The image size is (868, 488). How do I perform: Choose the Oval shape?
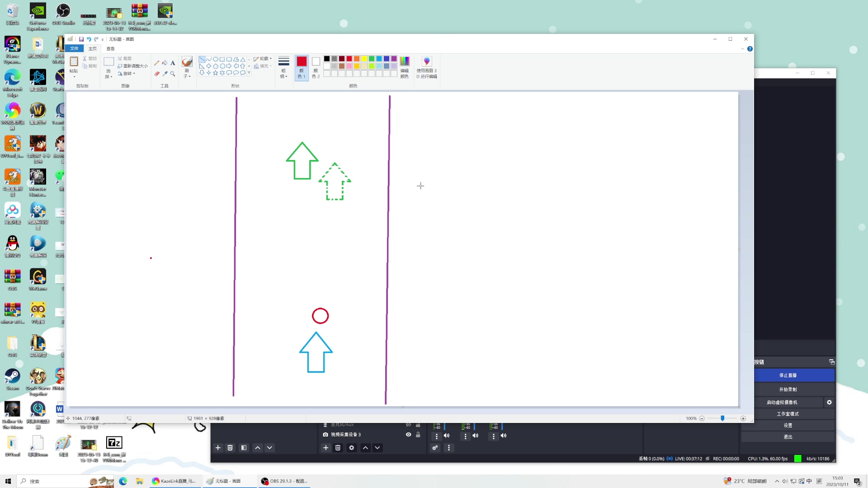pyautogui.click(x=216, y=59)
